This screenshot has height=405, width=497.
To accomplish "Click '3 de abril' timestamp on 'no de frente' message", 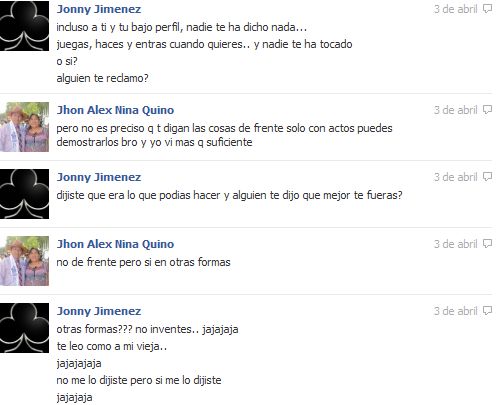I will coord(456,244).
